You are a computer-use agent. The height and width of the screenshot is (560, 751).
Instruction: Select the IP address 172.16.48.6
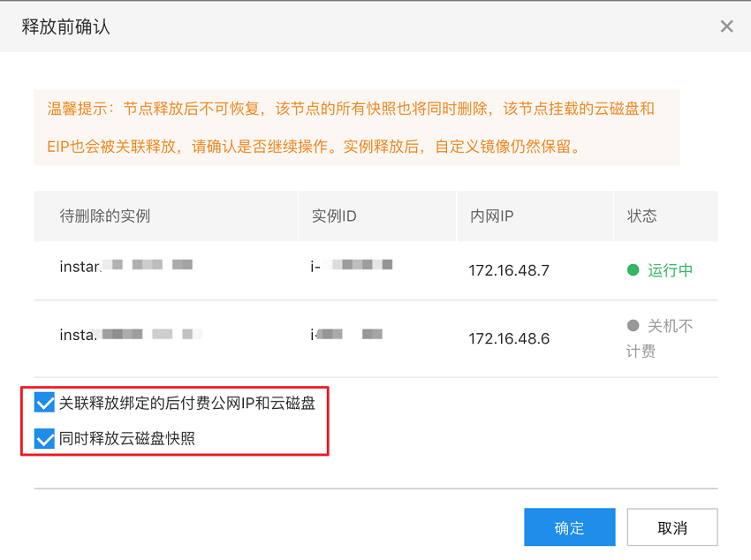coord(509,338)
